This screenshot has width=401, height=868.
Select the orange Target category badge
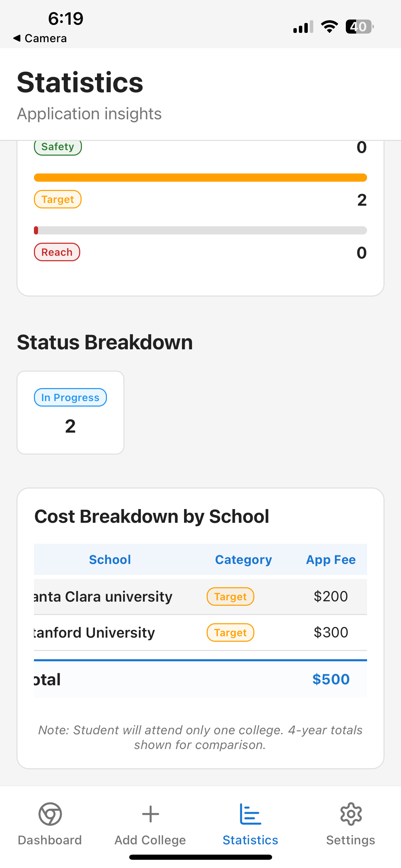(x=58, y=200)
